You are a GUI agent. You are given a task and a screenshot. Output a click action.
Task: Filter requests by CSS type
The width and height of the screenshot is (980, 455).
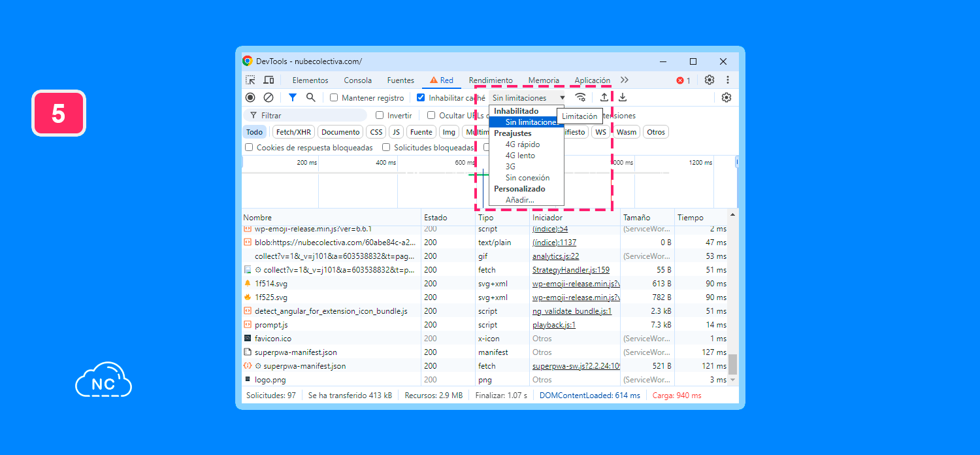tap(376, 132)
